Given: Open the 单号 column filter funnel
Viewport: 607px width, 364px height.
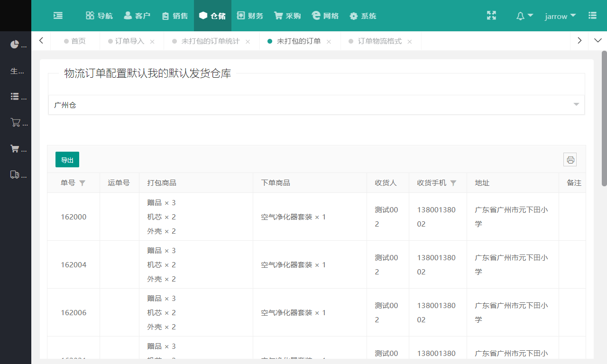Looking at the screenshot, I should tap(82, 182).
